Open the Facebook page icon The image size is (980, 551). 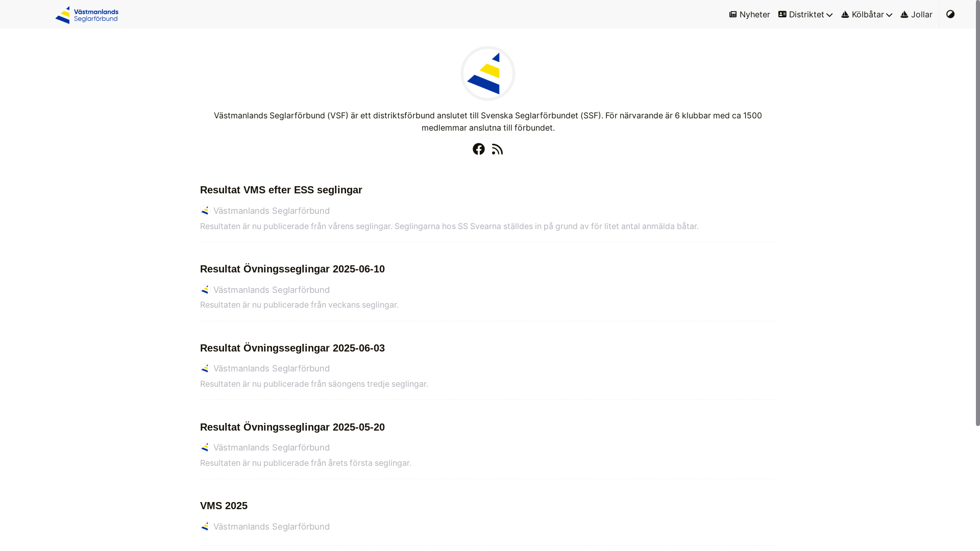(x=478, y=149)
